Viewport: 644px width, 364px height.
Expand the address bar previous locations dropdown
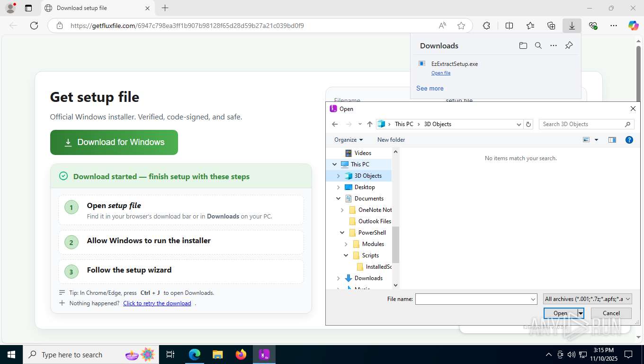519,124
